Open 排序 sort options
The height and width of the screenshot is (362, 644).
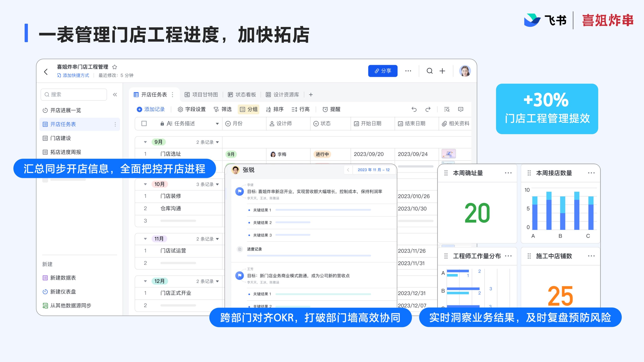point(275,109)
